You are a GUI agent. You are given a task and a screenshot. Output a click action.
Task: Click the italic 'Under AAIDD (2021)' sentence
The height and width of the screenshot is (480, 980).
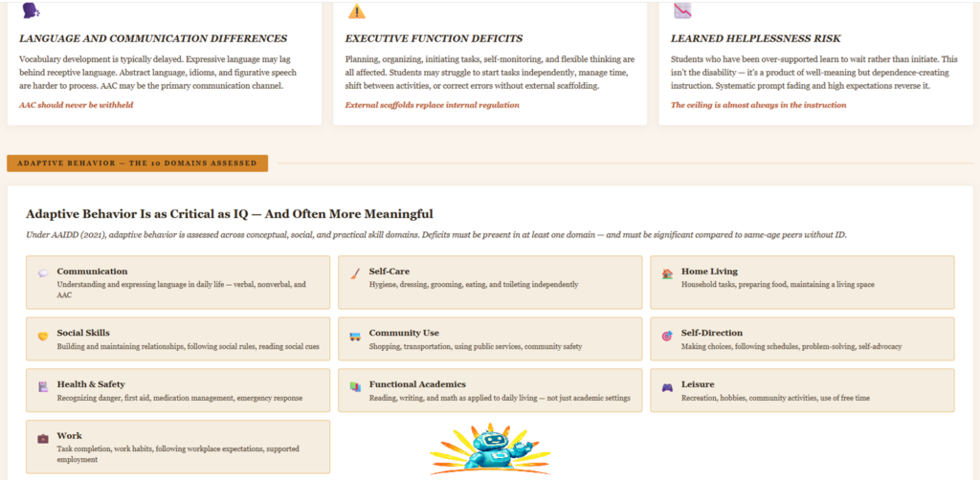tap(436, 235)
